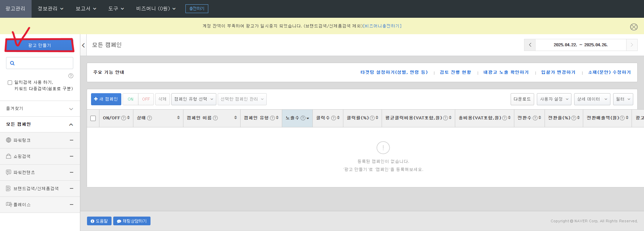Open the date range 2025.04.22. ~ 2025.04.26. picker
The image size is (644, 231).
[581, 45]
